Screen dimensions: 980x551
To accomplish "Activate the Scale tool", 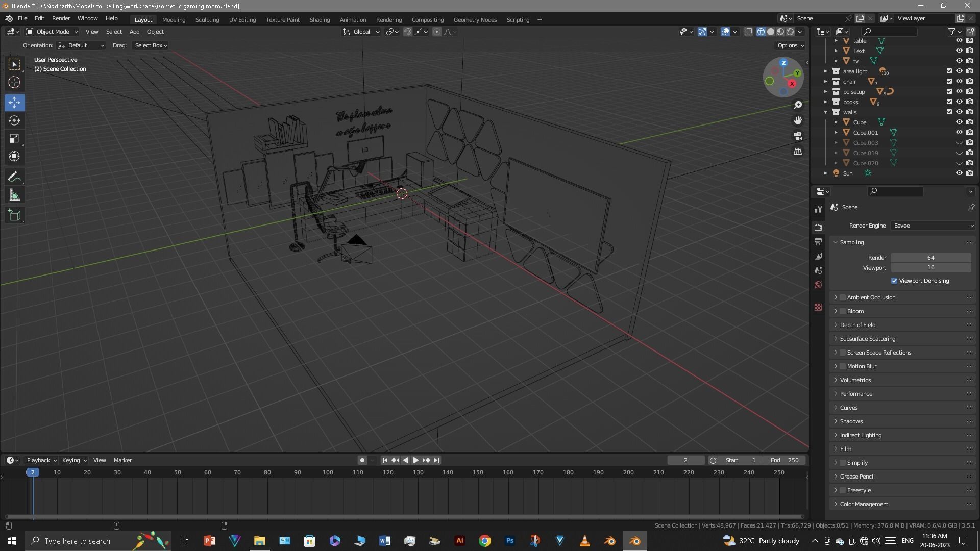I will 14,139.
